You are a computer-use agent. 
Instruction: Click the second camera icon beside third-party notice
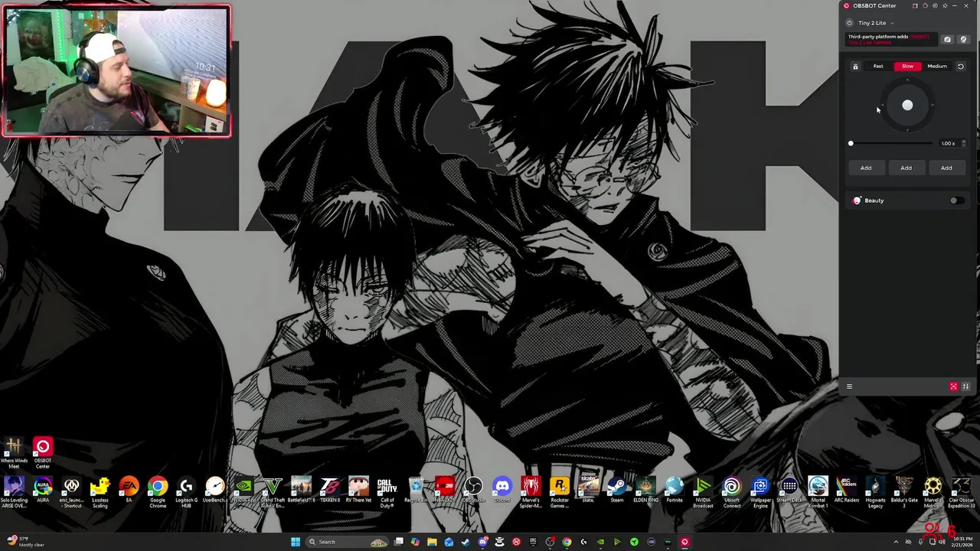[963, 39]
